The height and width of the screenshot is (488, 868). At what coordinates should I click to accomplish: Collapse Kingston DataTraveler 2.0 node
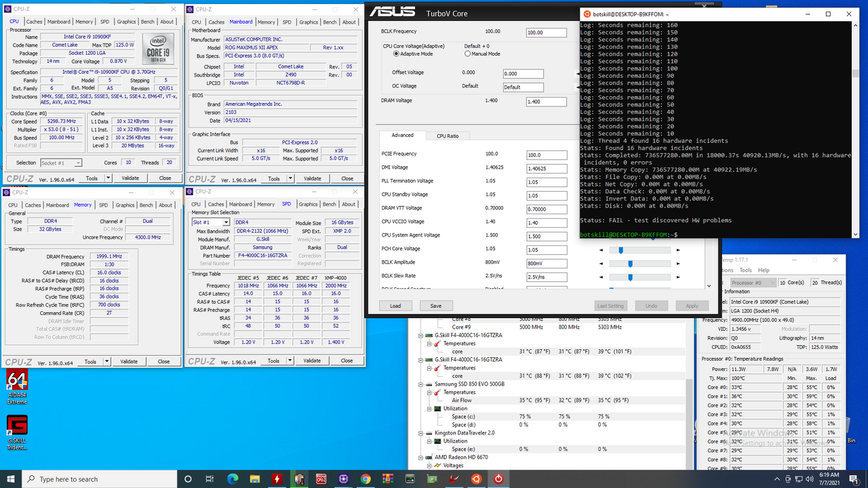[x=420, y=433]
